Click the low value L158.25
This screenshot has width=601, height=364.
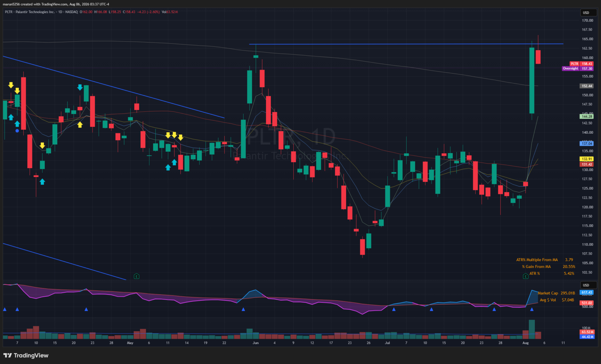(x=115, y=12)
